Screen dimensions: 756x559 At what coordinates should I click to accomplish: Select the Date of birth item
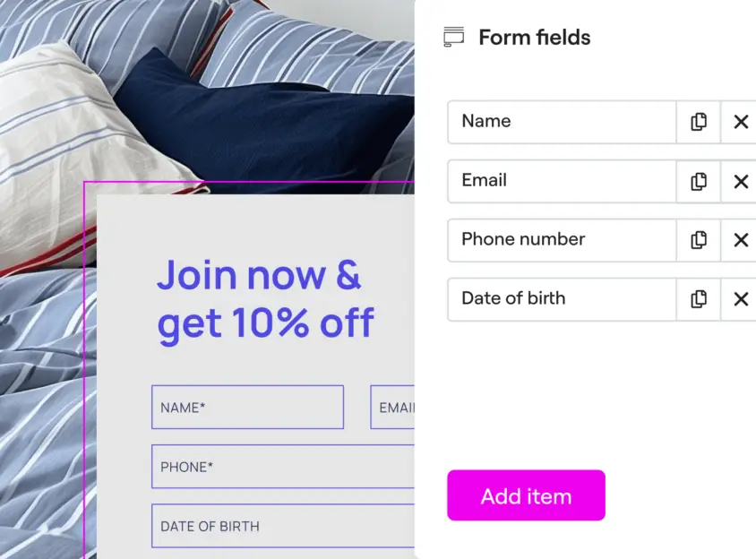[x=562, y=299]
